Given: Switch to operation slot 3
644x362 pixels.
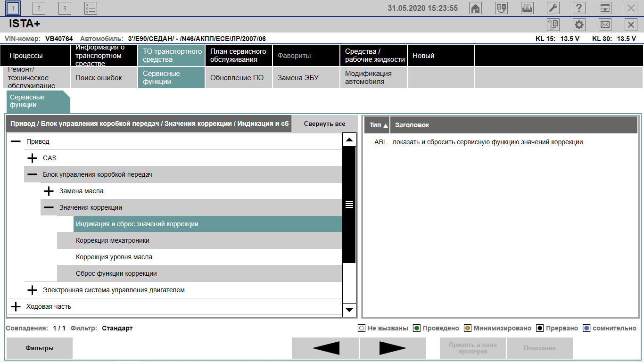Looking at the screenshot, I should point(65,8).
